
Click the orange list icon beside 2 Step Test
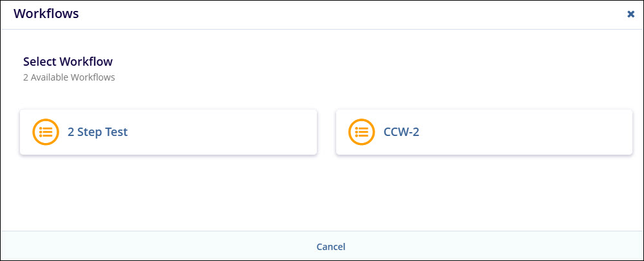coord(46,132)
